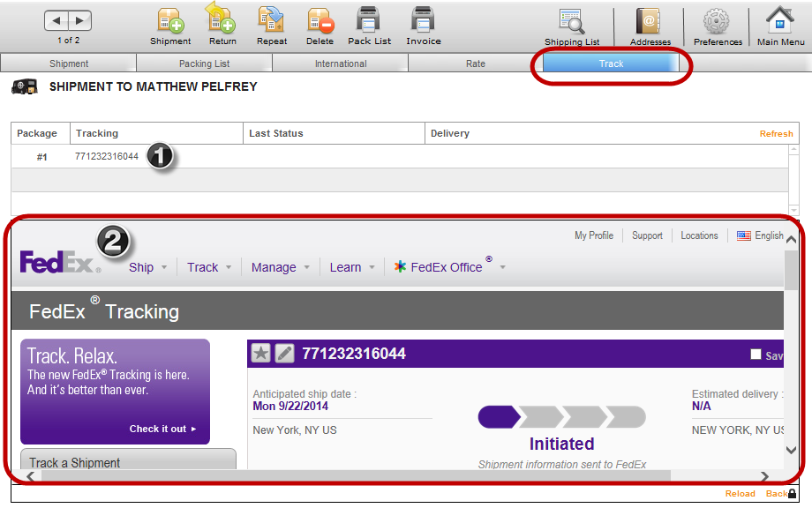This screenshot has height=508, width=812.
Task: Open the Shipping List
Action: click(x=572, y=27)
